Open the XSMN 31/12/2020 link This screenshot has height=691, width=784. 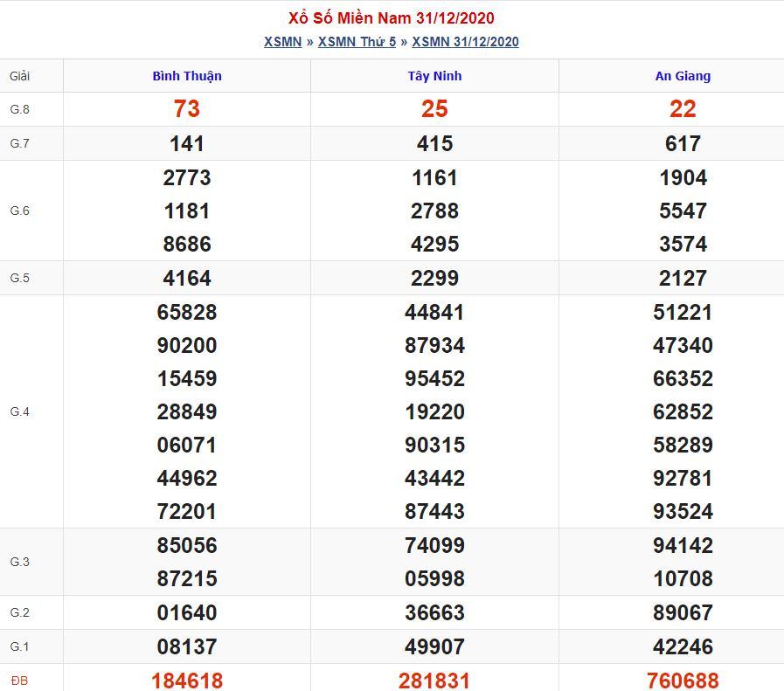click(x=465, y=41)
